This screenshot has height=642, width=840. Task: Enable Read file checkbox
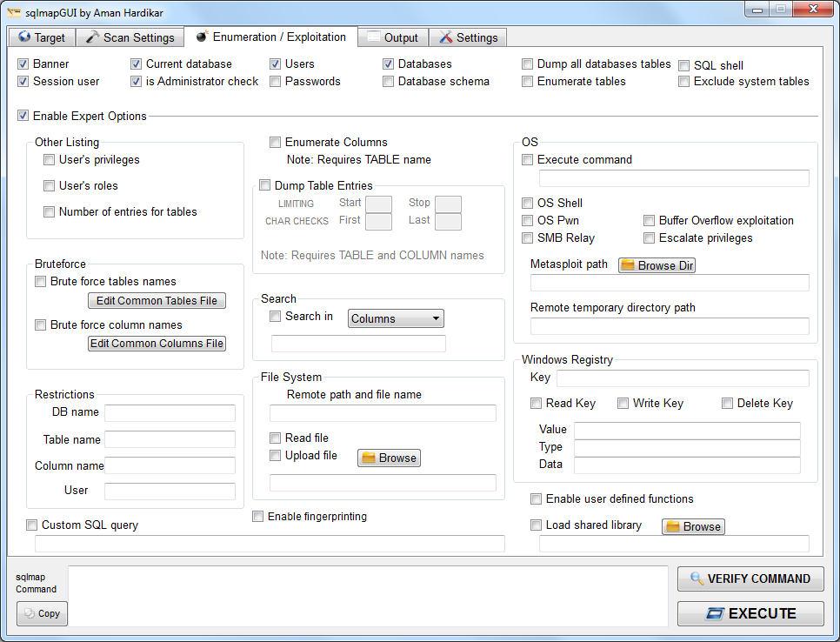point(276,438)
